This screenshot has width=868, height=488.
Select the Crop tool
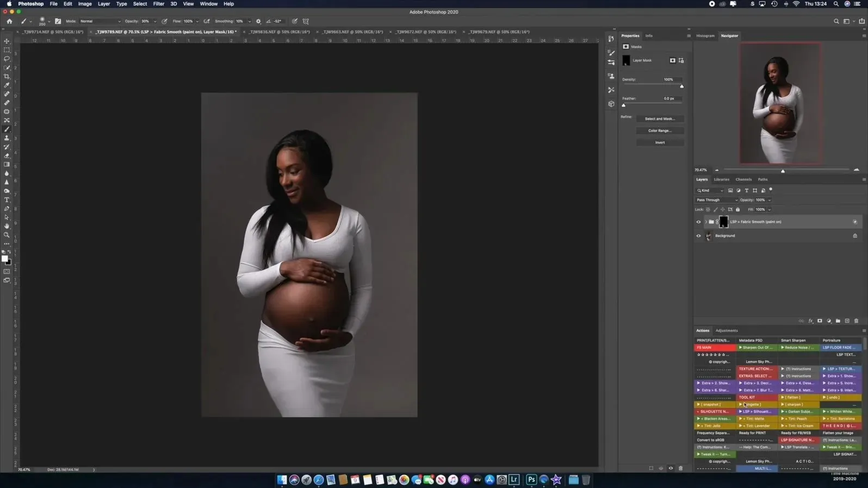coord(7,77)
